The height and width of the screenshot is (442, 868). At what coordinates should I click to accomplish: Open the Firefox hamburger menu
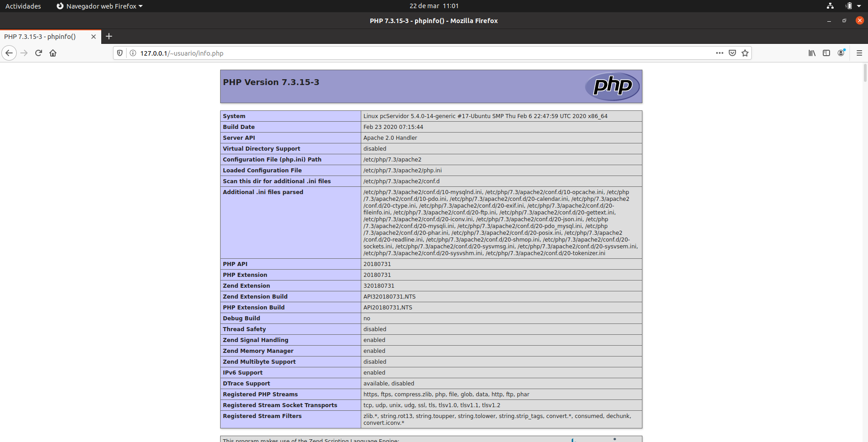(859, 53)
